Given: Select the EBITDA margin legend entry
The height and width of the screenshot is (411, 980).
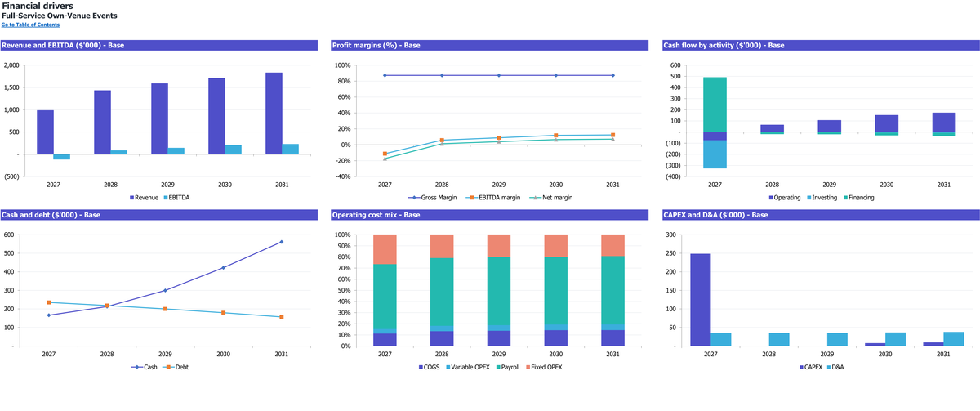Looking at the screenshot, I should (495, 198).
